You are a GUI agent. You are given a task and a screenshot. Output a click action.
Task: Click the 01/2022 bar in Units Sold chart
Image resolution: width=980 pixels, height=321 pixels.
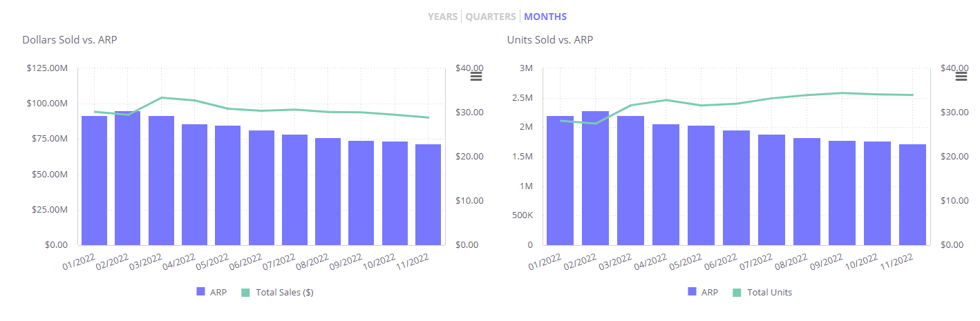click(x=560, y=183)
